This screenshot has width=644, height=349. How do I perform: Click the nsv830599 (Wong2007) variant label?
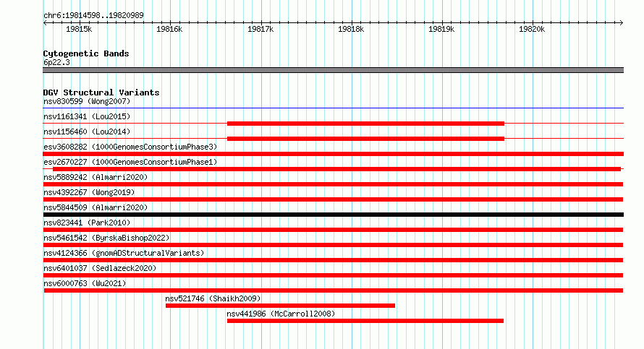pyautogui.click(x=87, y=101)
